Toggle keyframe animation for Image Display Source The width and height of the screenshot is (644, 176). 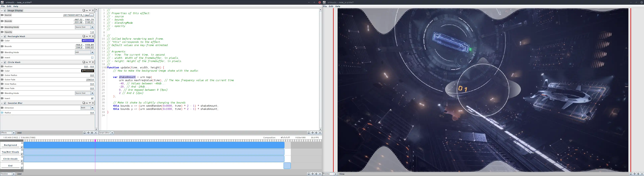(x=2, y=15)
